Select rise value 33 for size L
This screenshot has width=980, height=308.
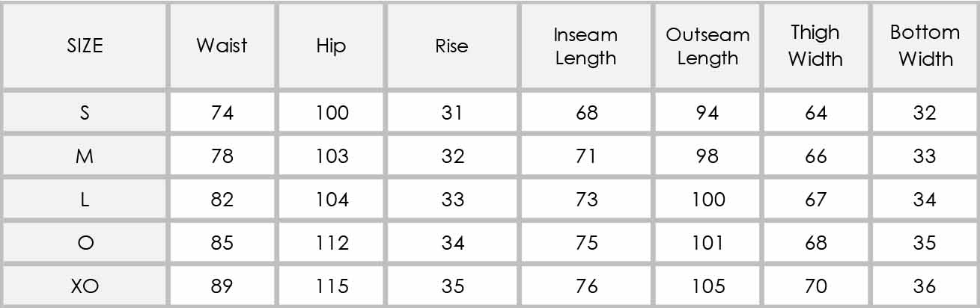click(451, 200)
